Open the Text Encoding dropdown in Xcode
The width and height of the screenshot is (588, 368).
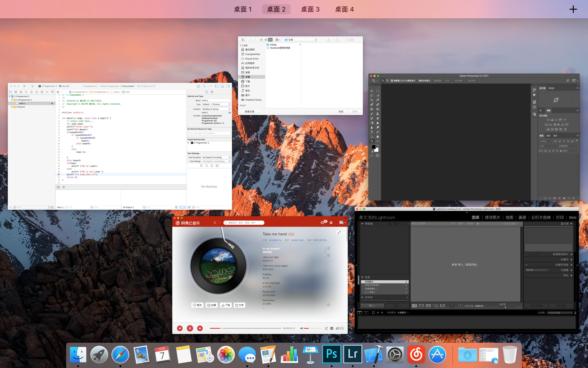pos(216,158)
